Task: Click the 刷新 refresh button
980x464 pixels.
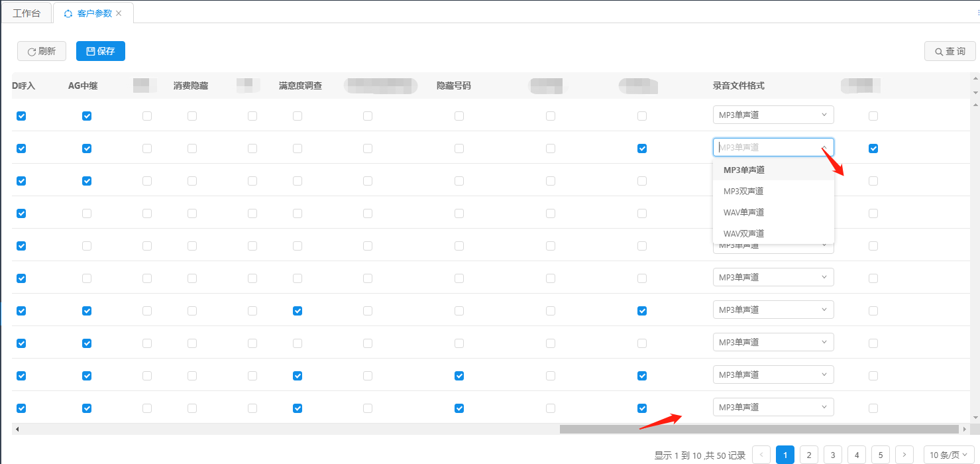Action: [42, 51]
